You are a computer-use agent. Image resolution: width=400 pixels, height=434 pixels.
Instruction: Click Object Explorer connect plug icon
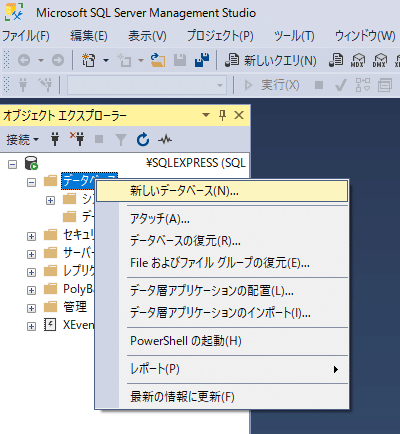click(55, 139)
